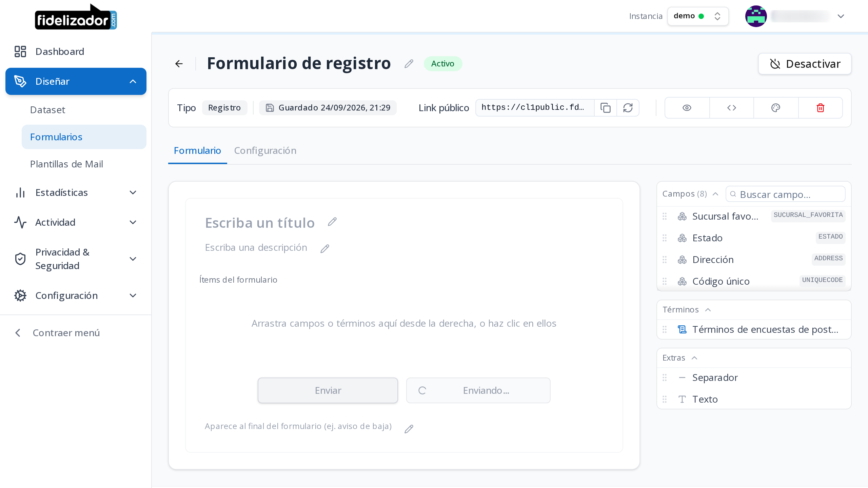Select the Formulario tab
Screen dimensions: 868x488
tap(197, 150)
